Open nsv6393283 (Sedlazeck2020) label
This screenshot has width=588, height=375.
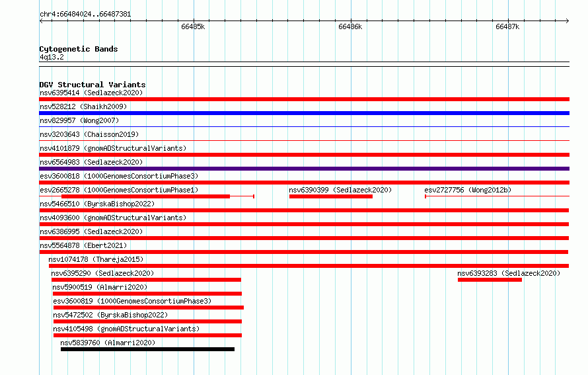point(509,273)
